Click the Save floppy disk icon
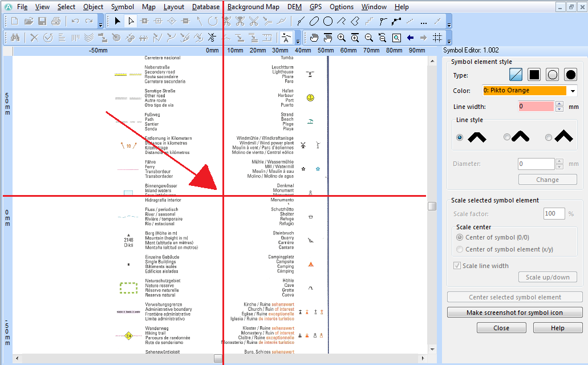The image size is (588, 365). coord(42,21)
